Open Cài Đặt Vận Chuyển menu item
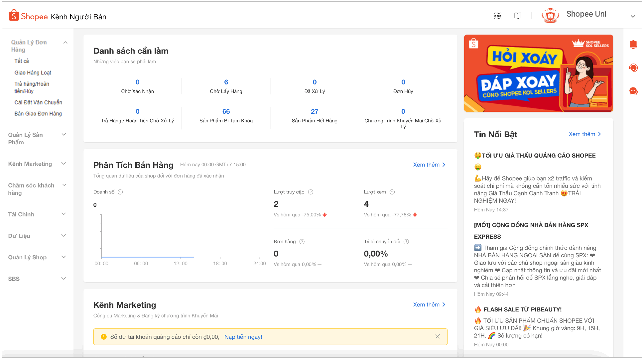 (x=38, y=102)
